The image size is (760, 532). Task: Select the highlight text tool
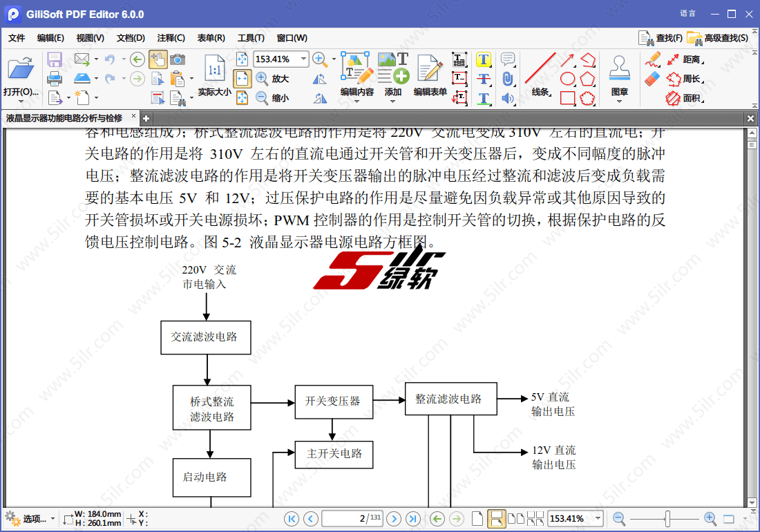(x=484, y=59)
